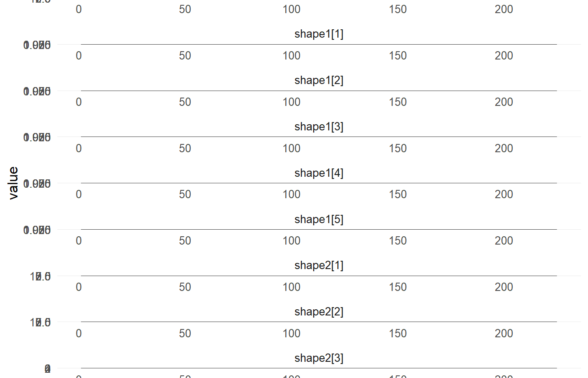Click the shape1[2] facet title
The image size is (588, 378).
pos(318,80)
